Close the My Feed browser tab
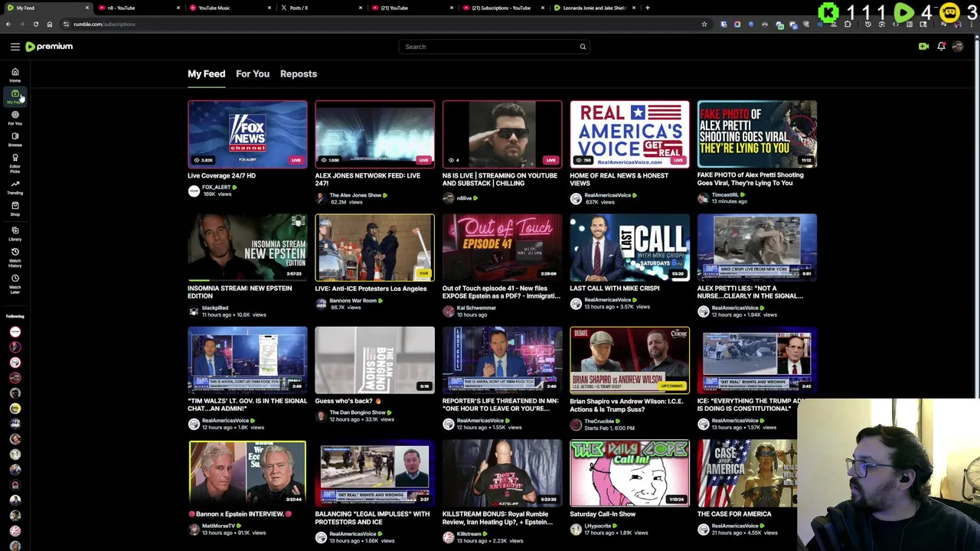 87,8
